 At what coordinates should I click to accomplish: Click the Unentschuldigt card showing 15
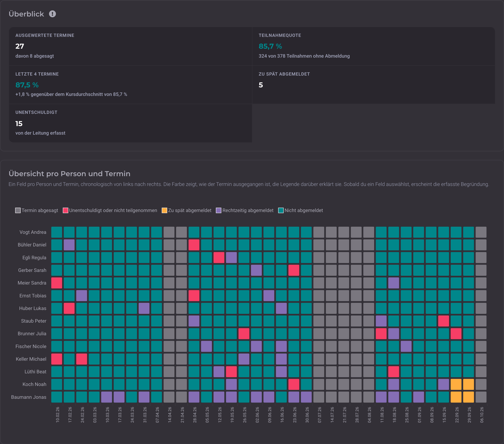coord(130,123)
